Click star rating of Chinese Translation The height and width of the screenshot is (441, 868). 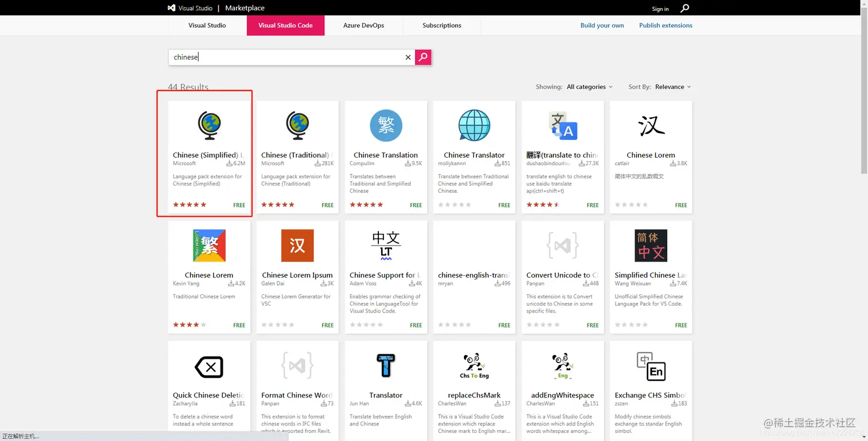click(x=366, y=205)
